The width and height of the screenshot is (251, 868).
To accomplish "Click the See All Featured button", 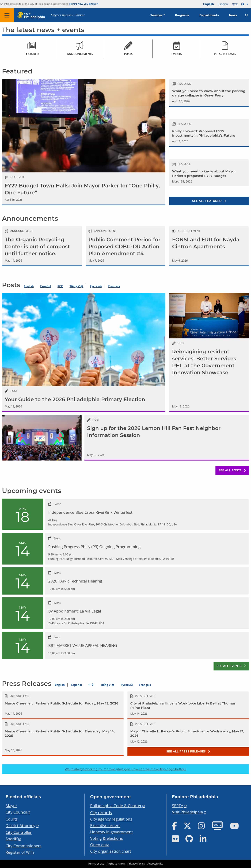I will pyautogui.click(x=209, y=201).
